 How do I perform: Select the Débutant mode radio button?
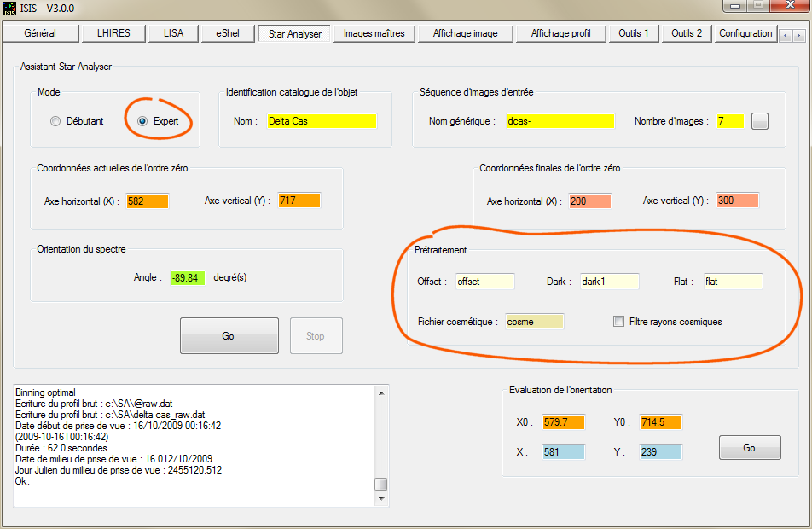click(x=56, y=121)
